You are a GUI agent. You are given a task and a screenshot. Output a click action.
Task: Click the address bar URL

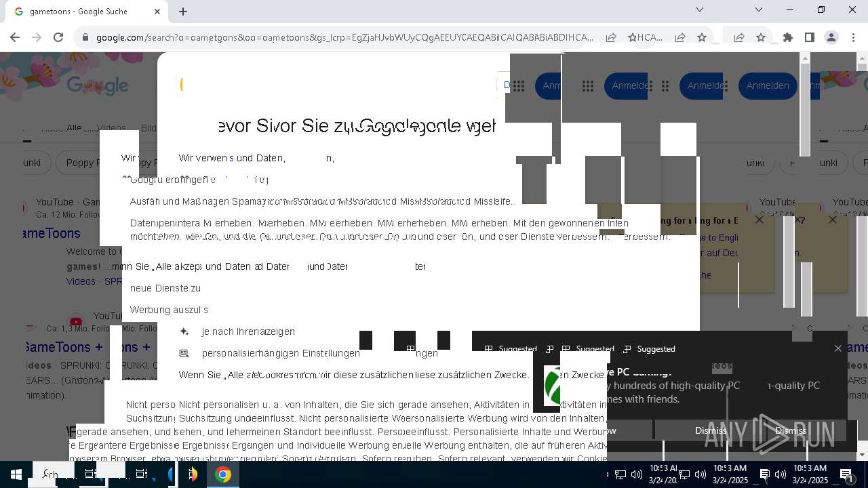(x=344, y=38)
